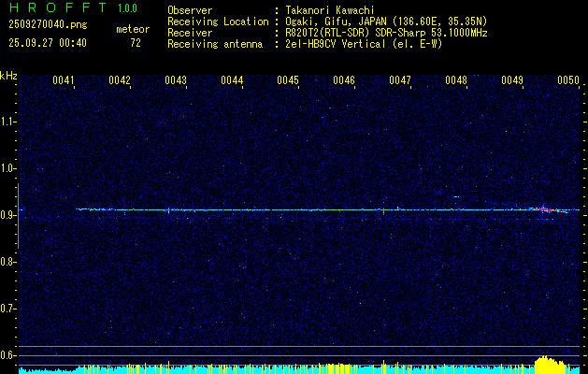This screenshot has width=588, height=374.
Task: Click time marker 0047
Action: (x=400, y=81)
